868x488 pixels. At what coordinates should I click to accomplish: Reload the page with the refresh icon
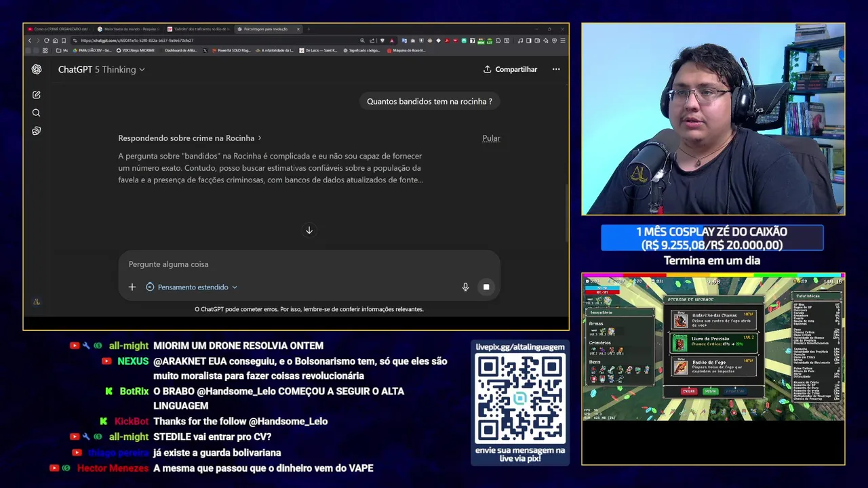pyautogui.click(x=47, y=41)
